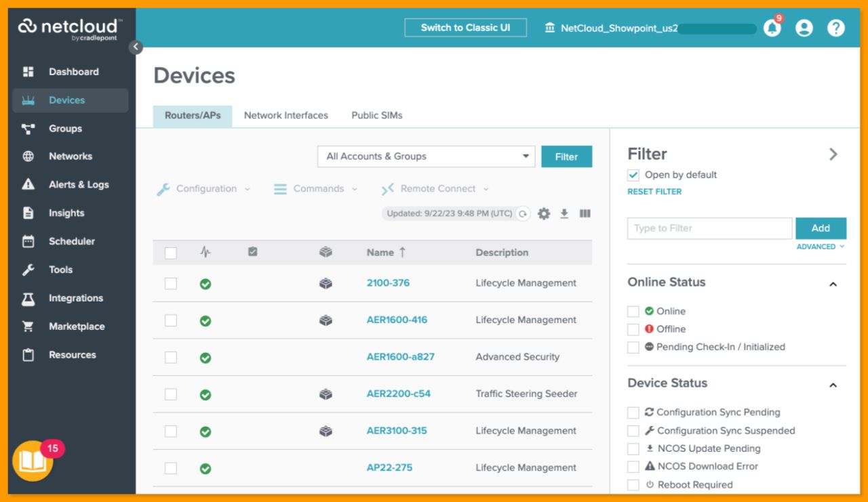This screenshot has width=868, height=502.
Task: Check the Offline filter option
Action: tap(633, 329)
